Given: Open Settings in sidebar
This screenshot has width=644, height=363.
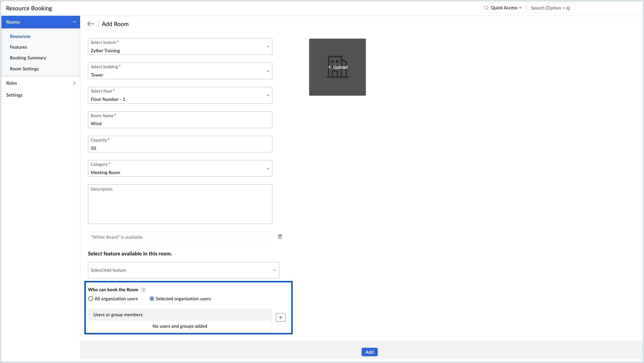Looking at the screenshot, I should pyautogui.click(x=14, y=95).
